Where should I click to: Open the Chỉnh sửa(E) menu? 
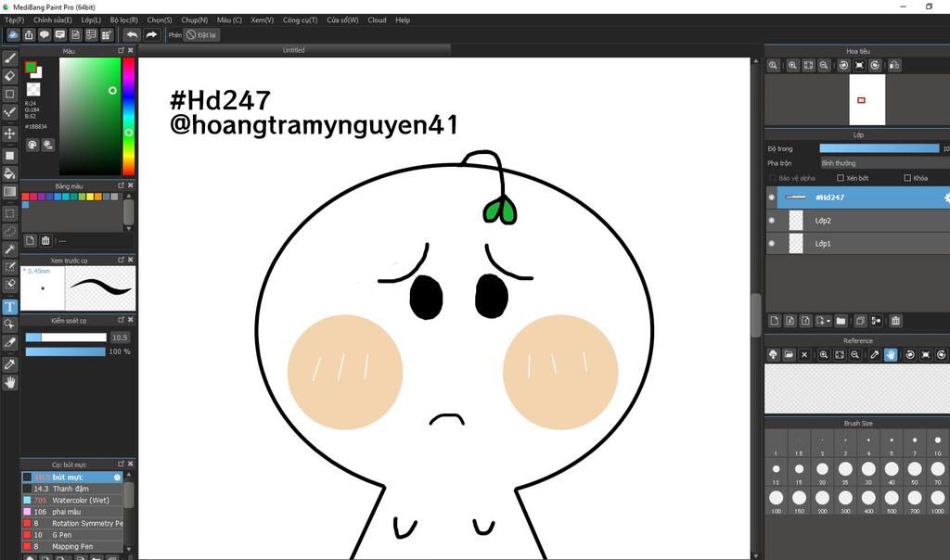53,20
